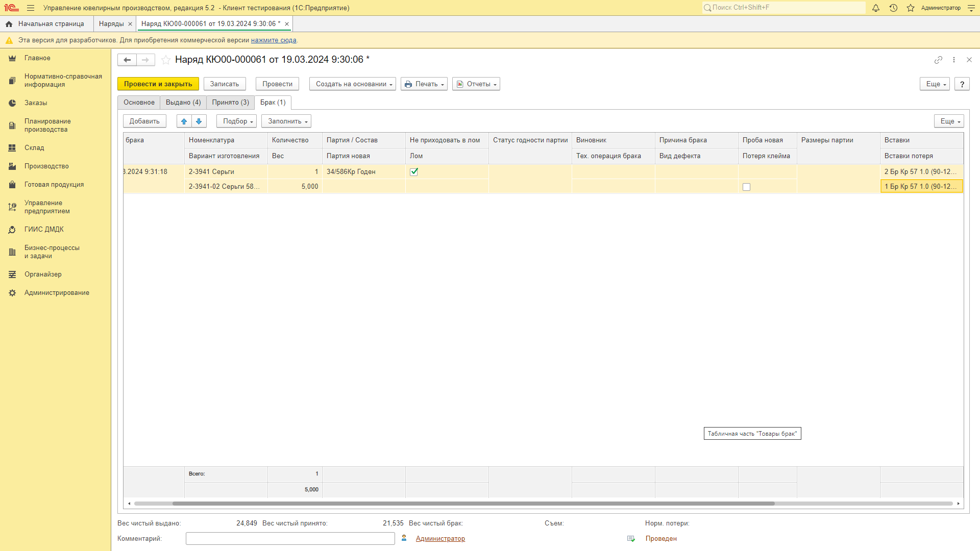Open the Подбор dropdown
The width and height of the screenshot is (980, 551).
[236, 121]
